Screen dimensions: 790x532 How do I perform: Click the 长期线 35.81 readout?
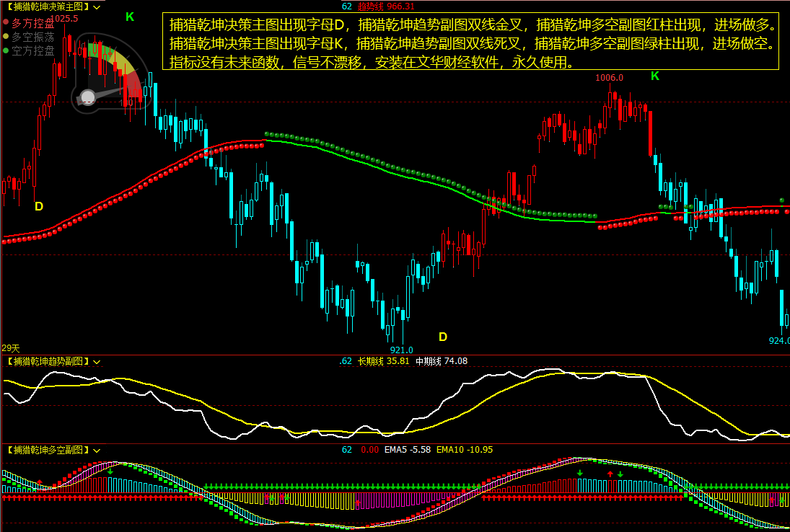click(x=383, y=361)
